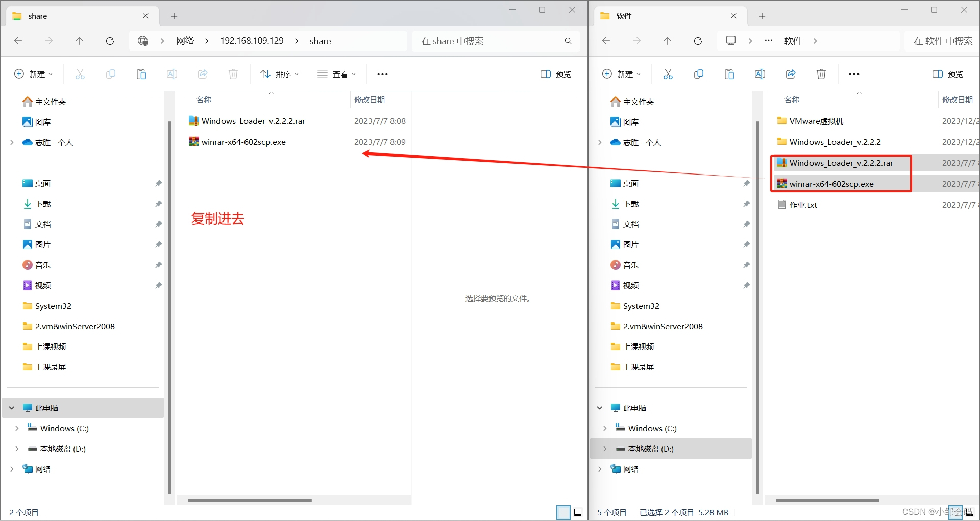
Task: Open 视频 in the 软件 window sidebar
Action: pyautogui.click(x=631, y=285)
